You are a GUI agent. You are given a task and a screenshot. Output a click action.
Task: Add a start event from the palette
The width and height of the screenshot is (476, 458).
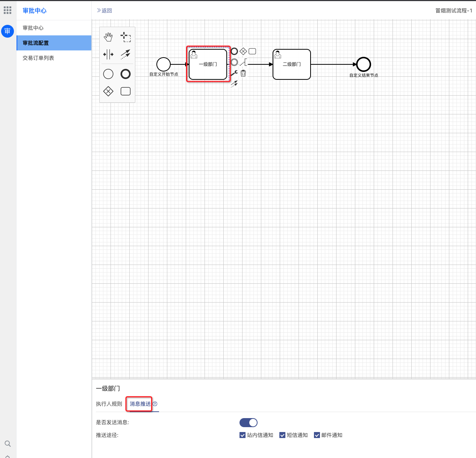click(x=108, y=74)
